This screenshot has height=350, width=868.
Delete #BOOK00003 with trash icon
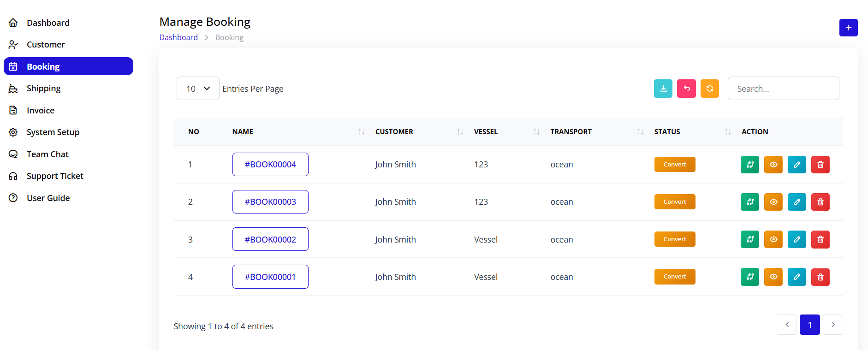coord(820,202)
